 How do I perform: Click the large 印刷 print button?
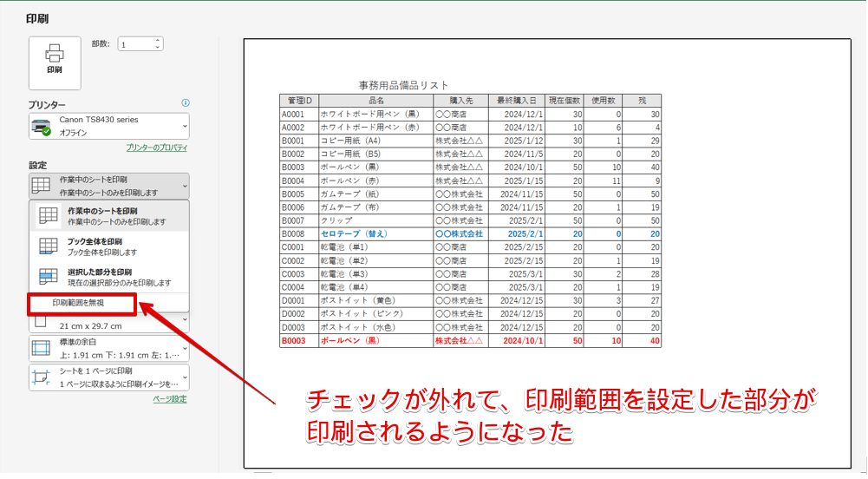[55, 63]
